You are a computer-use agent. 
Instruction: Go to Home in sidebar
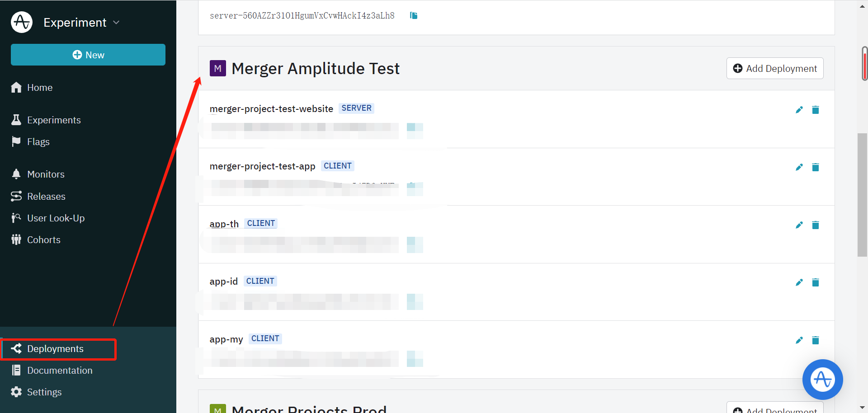point(40,88)
